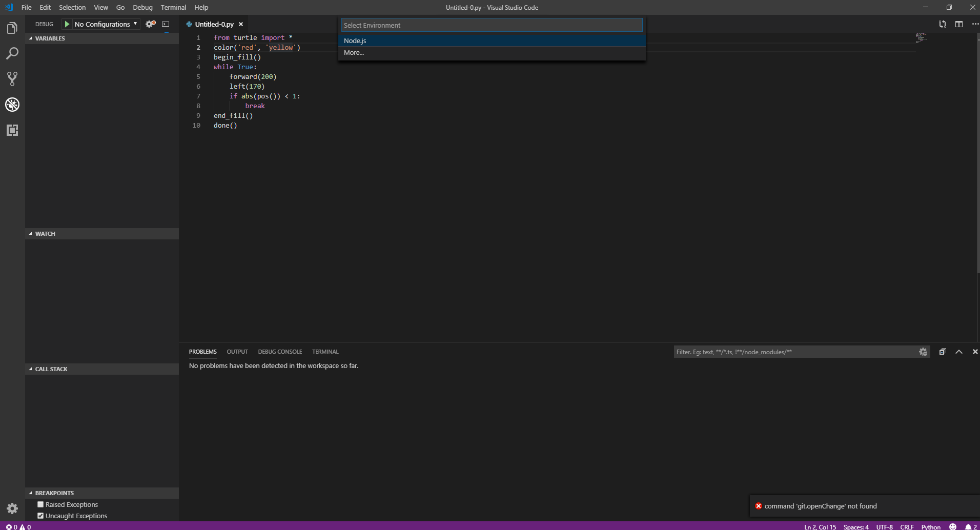Click the git.openChange not found notification

[821, 506]
